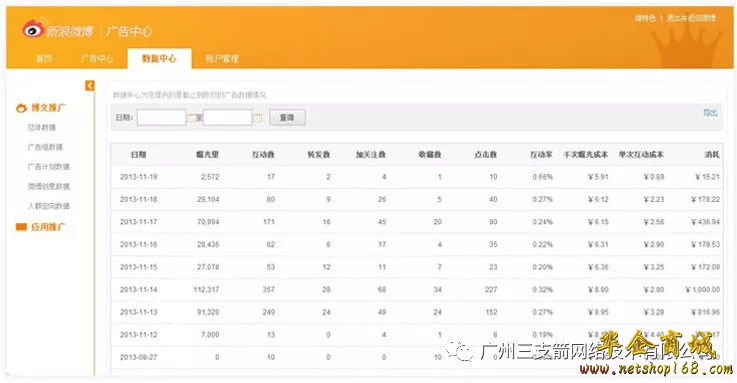This screenshot has width=737, height=383.
Task: Select the 2013-11-12 date cell
Action: tap(139, 335)
